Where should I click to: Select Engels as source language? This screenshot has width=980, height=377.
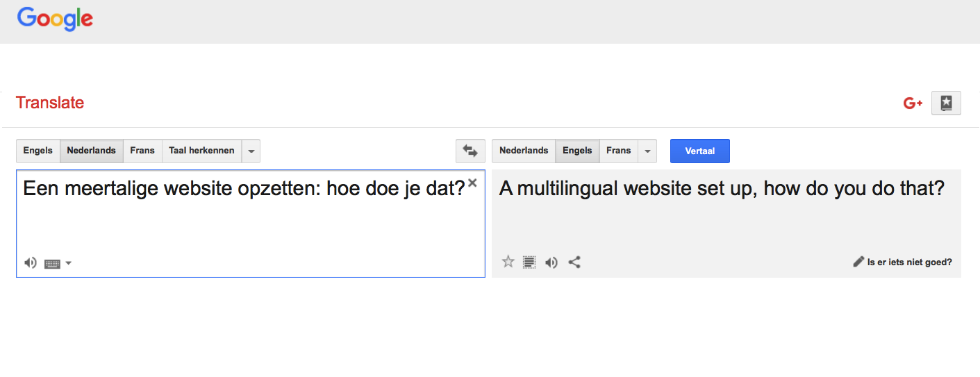click(38, 151)
